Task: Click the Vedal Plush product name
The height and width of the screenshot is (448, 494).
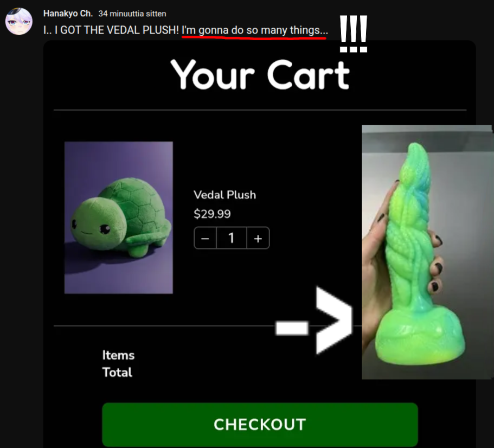Action: click(224, 195)
